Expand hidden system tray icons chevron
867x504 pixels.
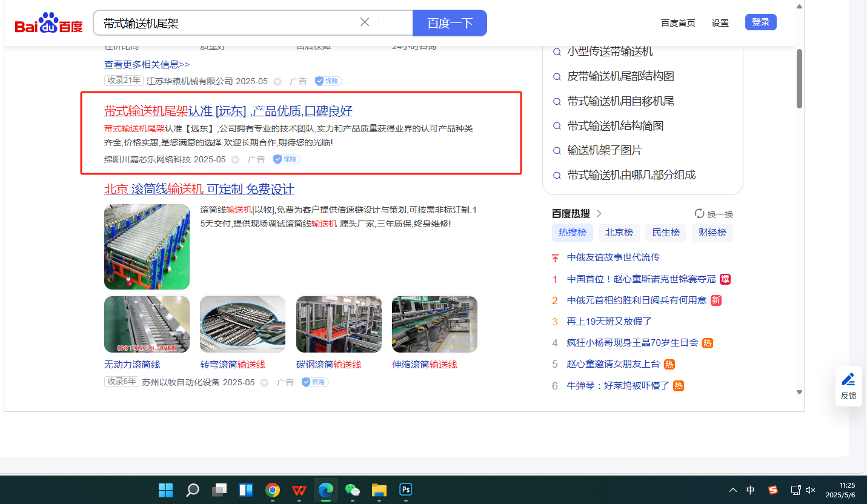[733, 490]
